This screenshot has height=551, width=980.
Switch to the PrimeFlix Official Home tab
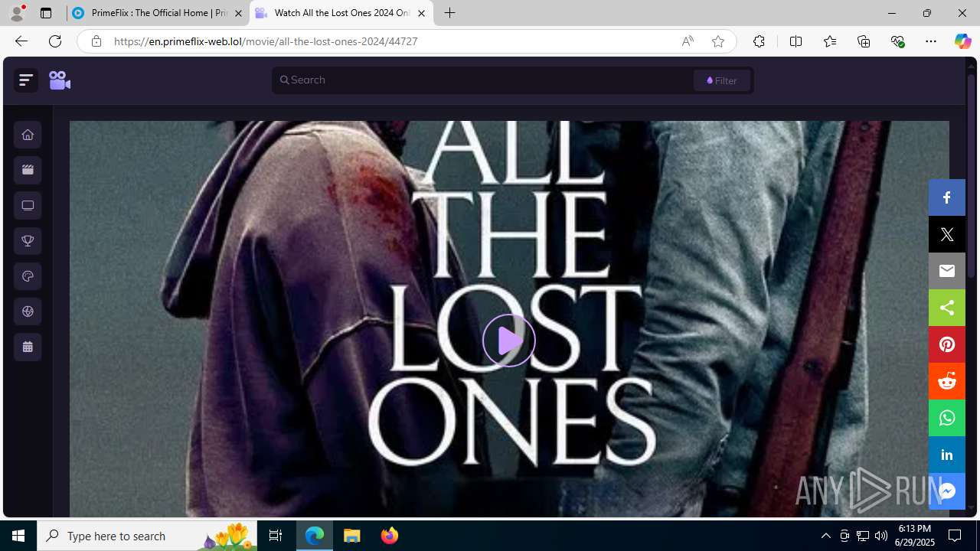point(158,13)
